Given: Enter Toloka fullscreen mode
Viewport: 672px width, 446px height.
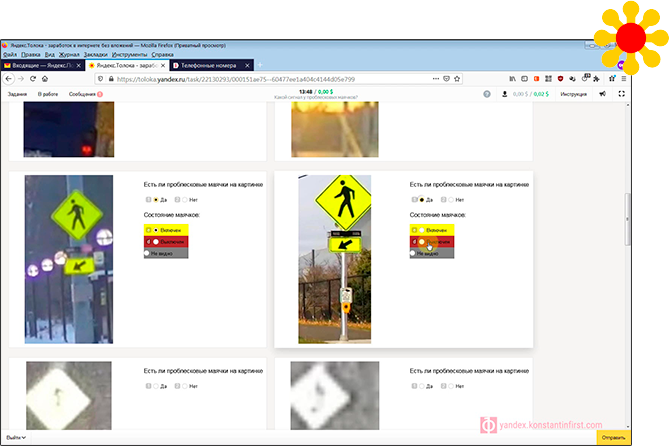Looking at the screenshot, I should (621, 94).
